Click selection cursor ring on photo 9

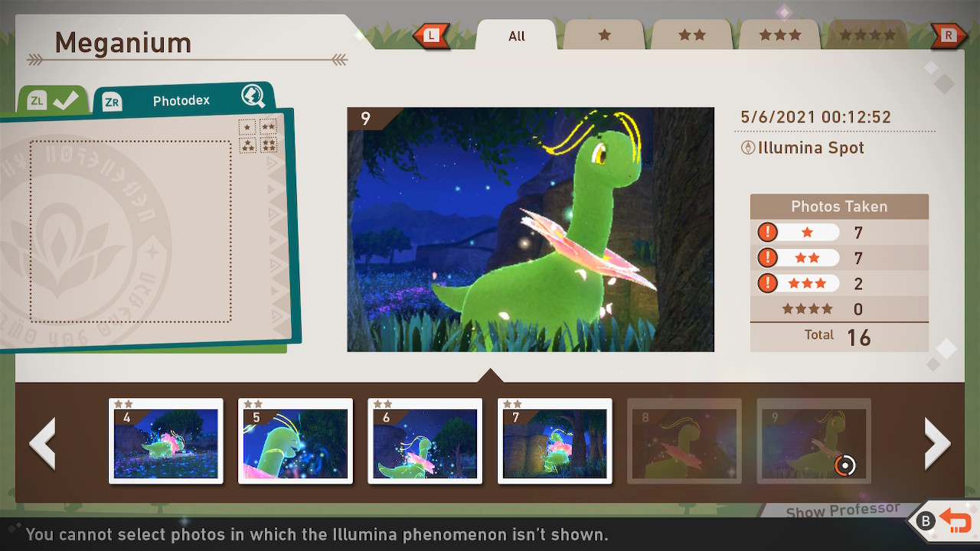click(x=845, y=465)
